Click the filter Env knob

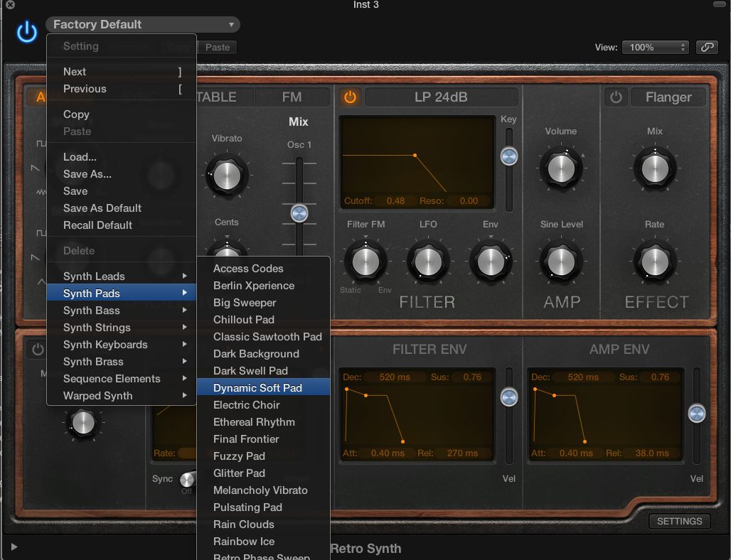(491, 262)
